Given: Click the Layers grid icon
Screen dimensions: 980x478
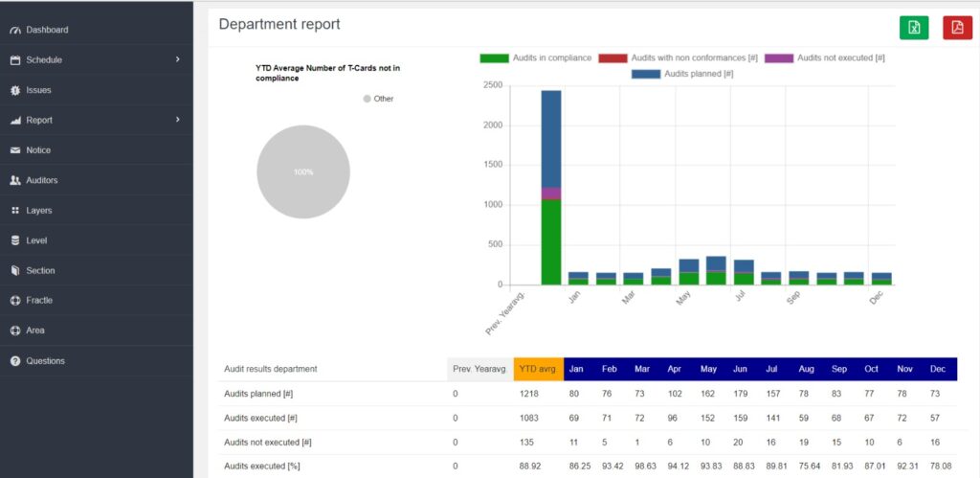Looking at the screenshot, I should (15, 211).
